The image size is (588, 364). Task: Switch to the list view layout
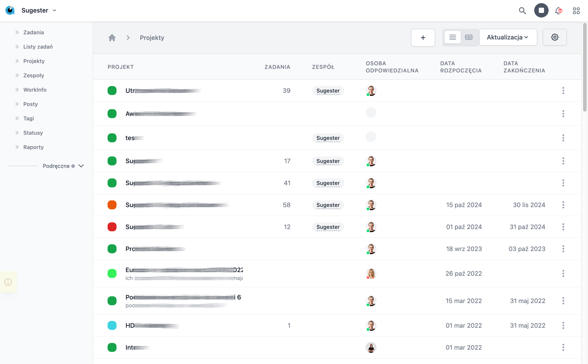click(452, 37)
